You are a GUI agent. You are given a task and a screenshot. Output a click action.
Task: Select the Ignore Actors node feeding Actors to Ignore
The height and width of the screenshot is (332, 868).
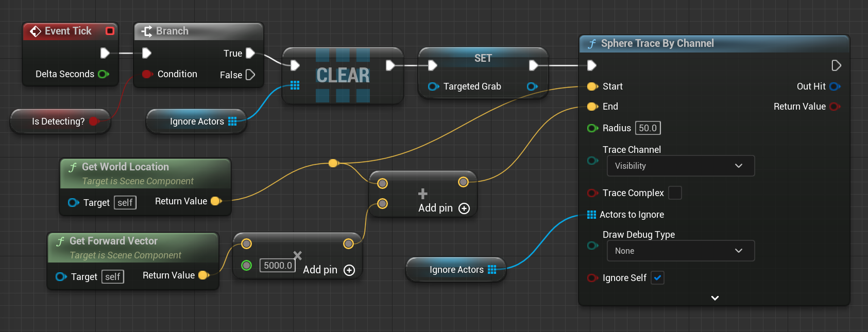click(456, 270)
